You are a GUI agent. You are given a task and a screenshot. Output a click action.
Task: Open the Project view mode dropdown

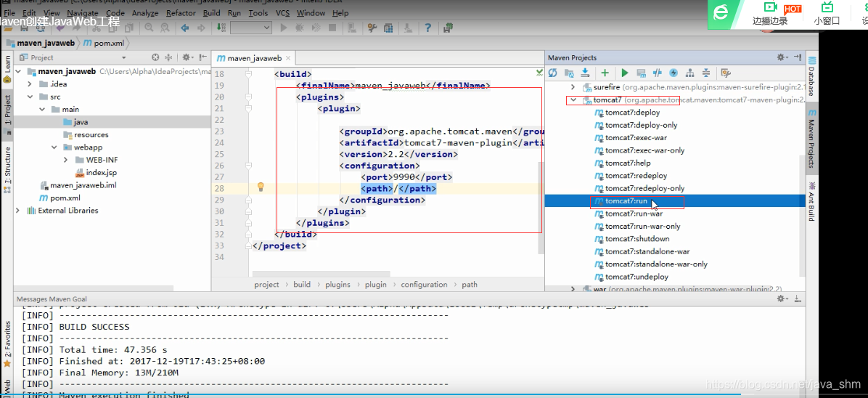coord(124,57)
